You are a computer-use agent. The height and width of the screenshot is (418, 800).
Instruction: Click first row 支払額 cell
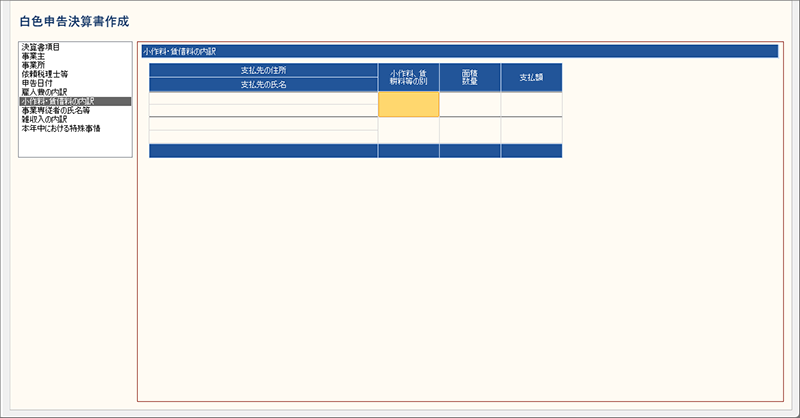[531, 104]
